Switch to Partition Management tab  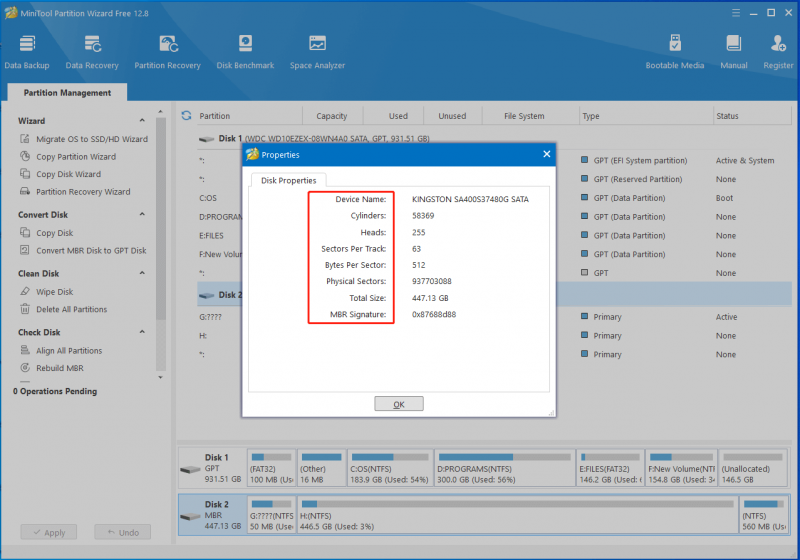pyautogui.click(x=67, y=92)
